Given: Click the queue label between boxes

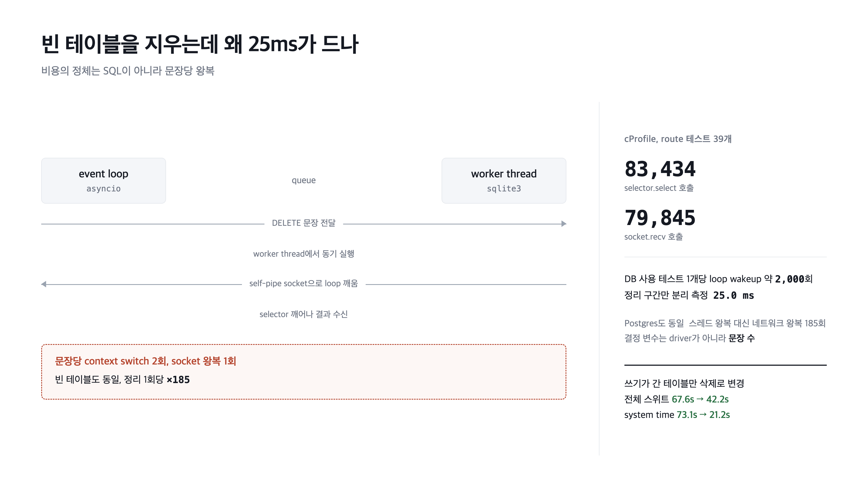Looking at the screenshot, I should [304, 181].
